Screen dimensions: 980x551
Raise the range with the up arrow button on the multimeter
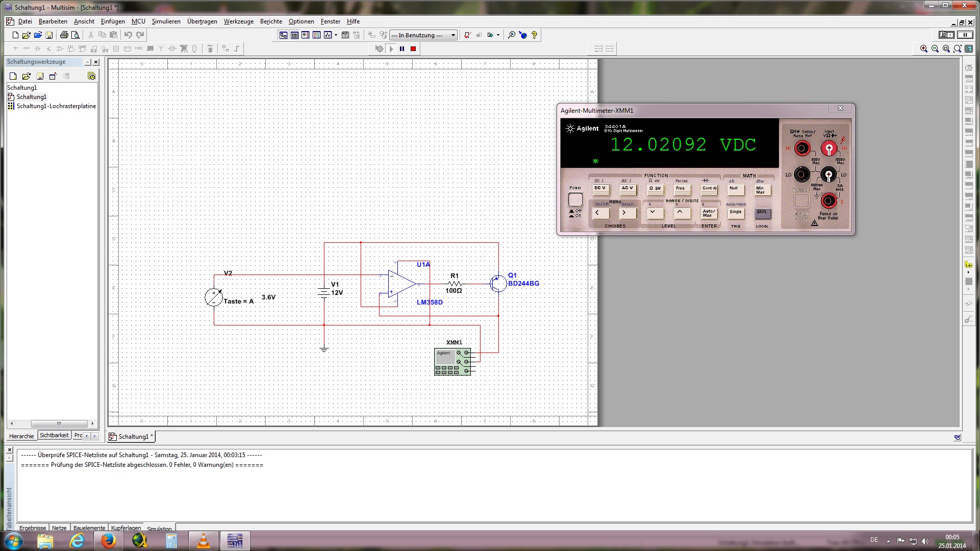682,213
